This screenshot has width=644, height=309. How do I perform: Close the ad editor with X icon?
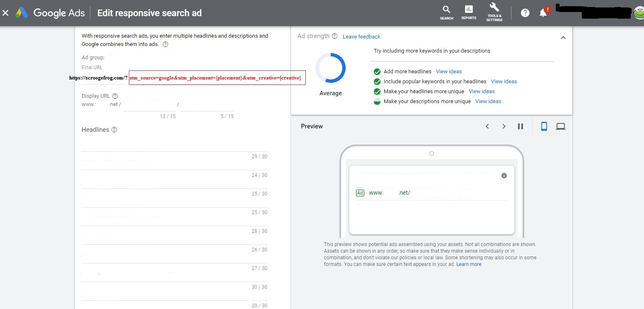coord(5,13)
